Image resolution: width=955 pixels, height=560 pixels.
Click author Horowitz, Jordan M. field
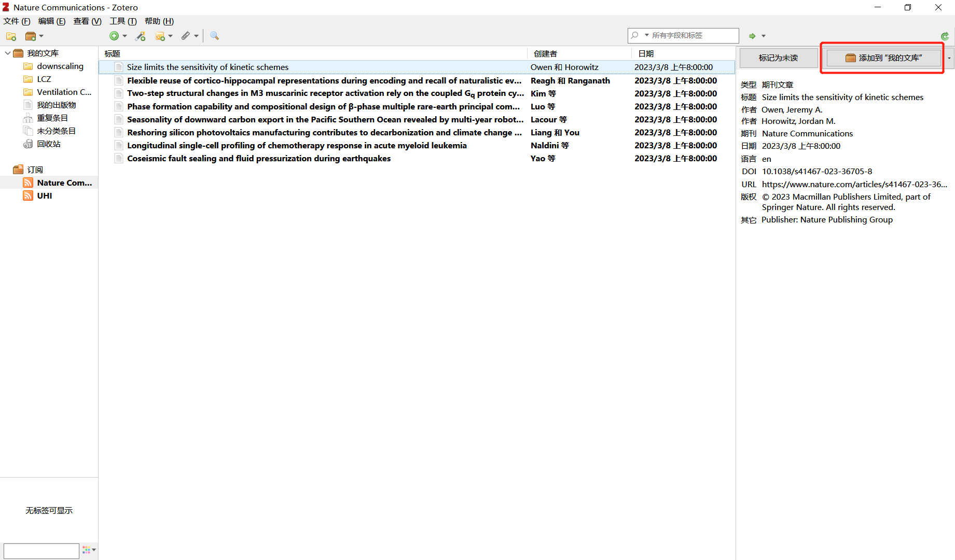point(798,121)
